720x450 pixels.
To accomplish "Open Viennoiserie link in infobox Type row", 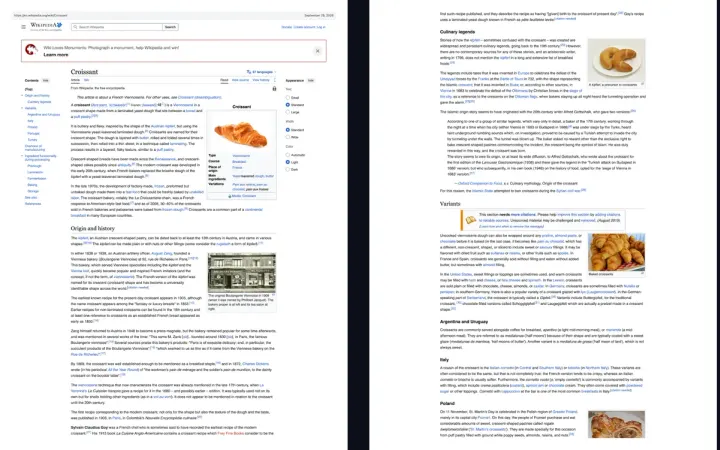I will point(241,156).
